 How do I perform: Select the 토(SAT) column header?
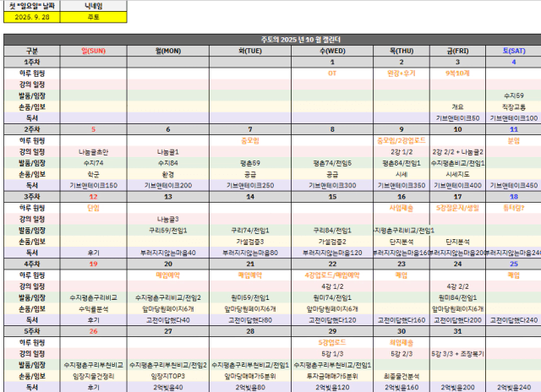514,51
